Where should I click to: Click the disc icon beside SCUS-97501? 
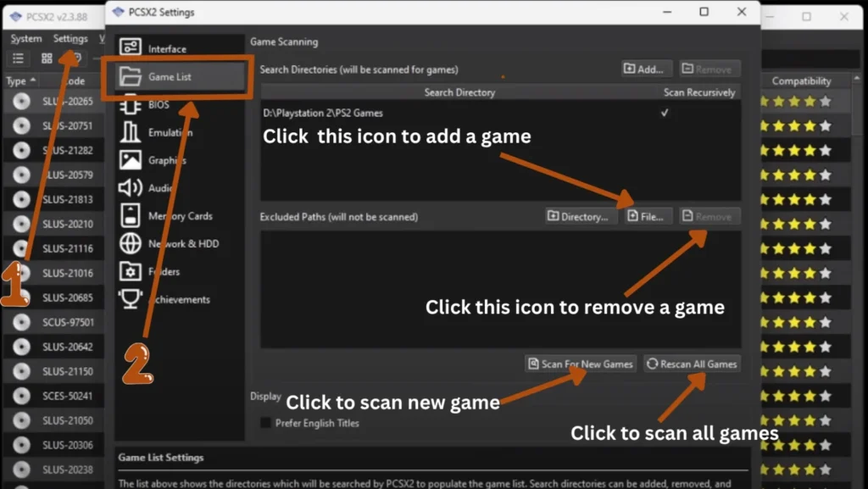click(x=21, y=322)
